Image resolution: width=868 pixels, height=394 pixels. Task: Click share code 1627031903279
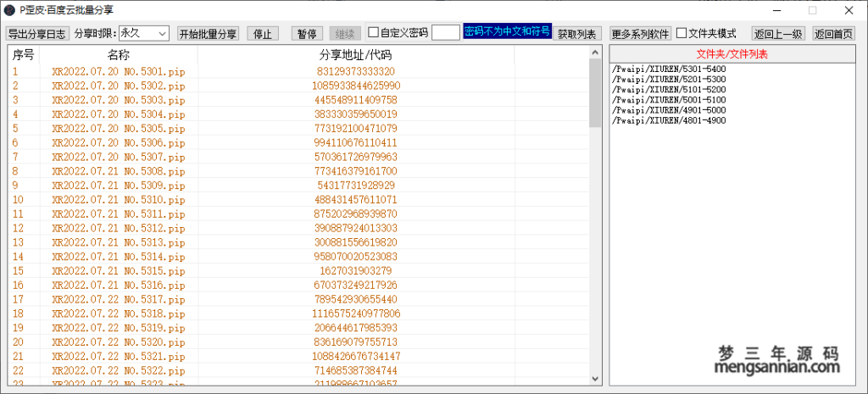coord(356,270)
